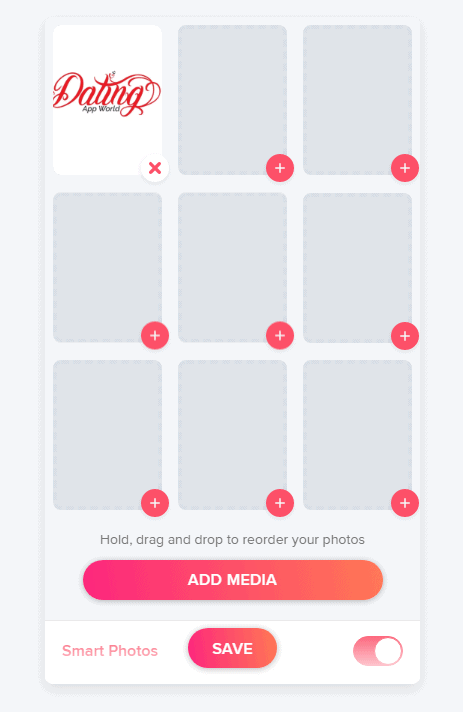Select the empty middle-left photo placeholder
This screenshot has width=463, height=712.
point(108,267)
